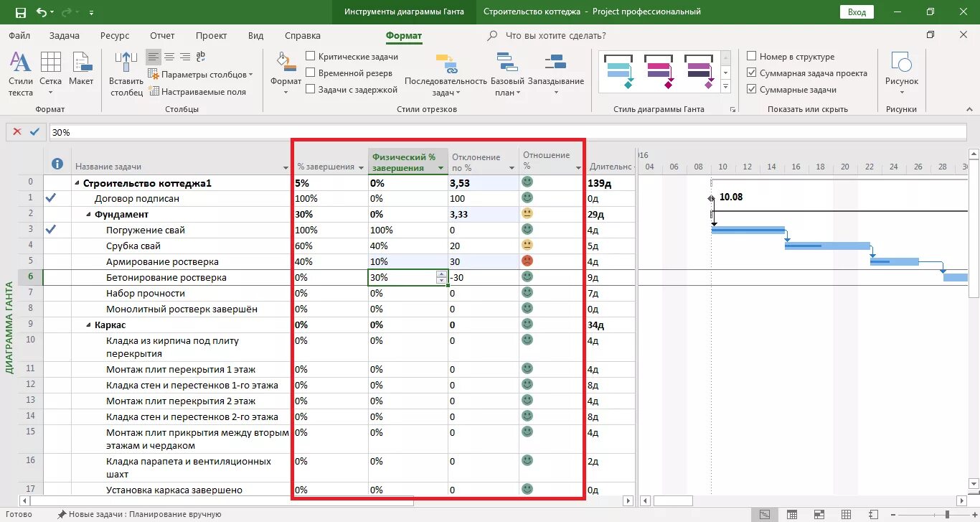
Task: Align column text right
Action: point(185,57)
